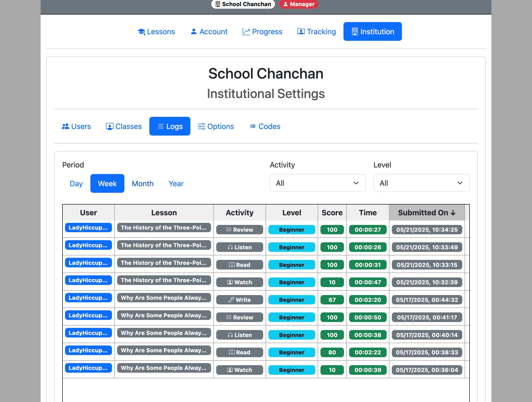532x402 pixels.
Task: Click the barcode icon beside Codes
Action: tap(253, 126)
